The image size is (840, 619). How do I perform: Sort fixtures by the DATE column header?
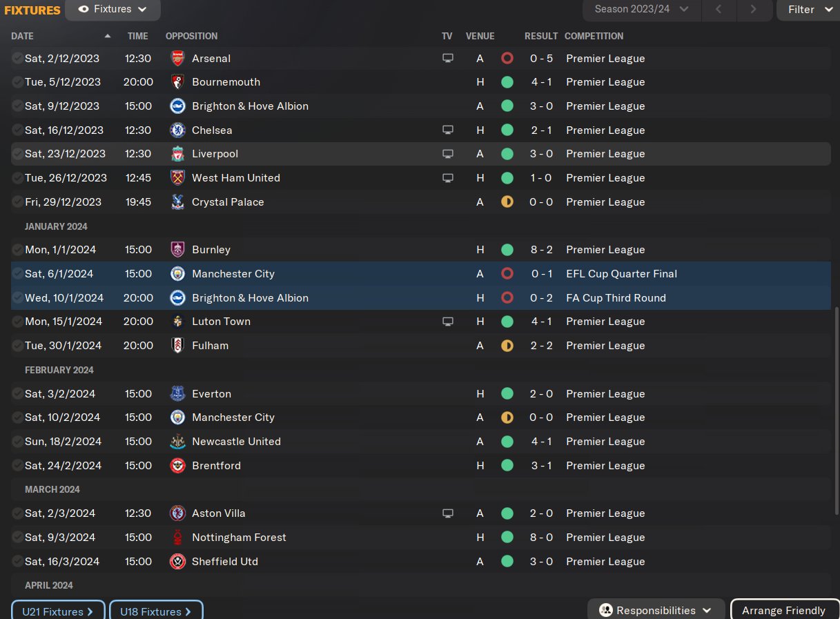[22, 36]
